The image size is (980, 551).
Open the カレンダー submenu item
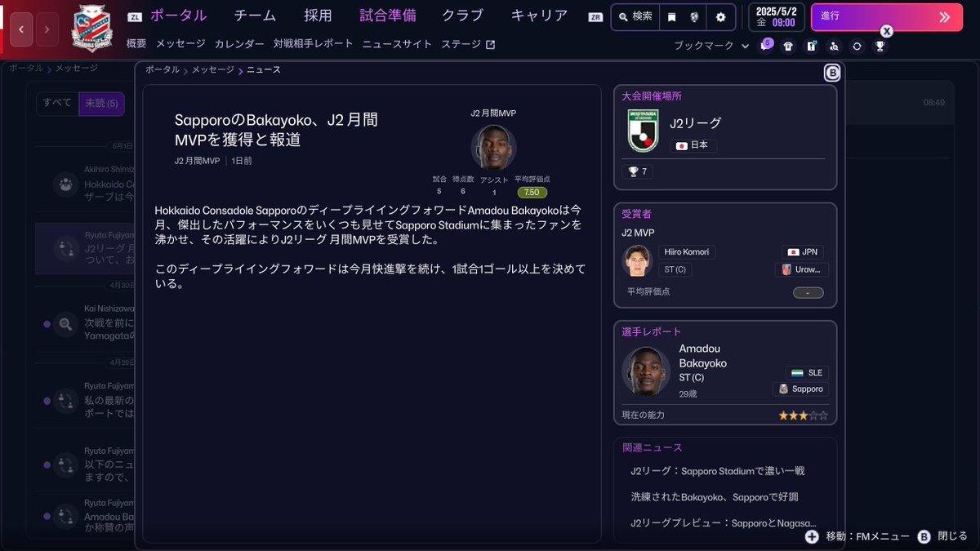pyautogui.click(x=239, y=44)
